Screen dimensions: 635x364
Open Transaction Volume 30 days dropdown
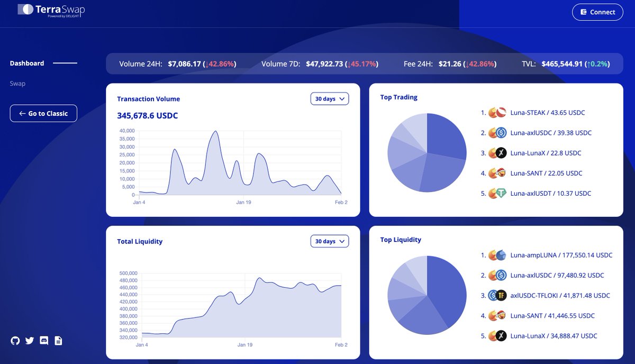pyautogui.click(x=330, y=99)
